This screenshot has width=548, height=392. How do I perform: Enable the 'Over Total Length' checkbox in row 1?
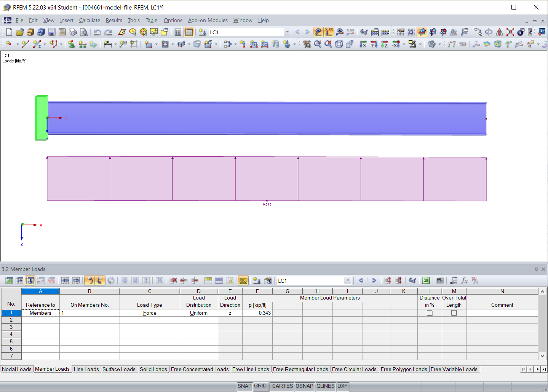tap(454, 313)
